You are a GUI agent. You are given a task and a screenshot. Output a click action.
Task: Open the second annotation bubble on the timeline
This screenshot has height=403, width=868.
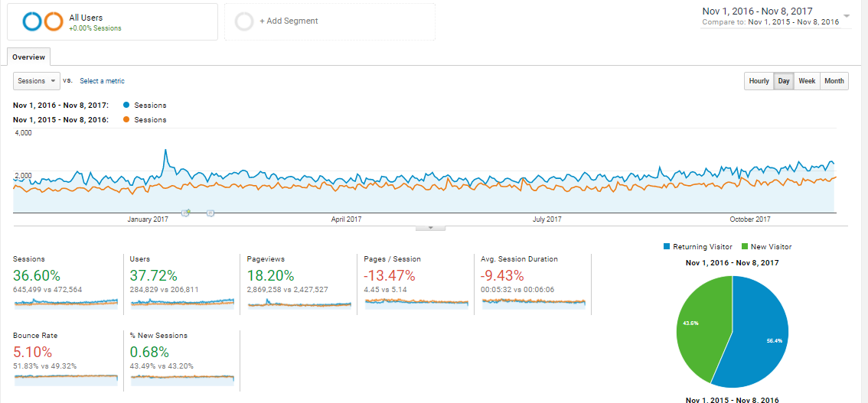pyautogui.click(x=210, y=213)
